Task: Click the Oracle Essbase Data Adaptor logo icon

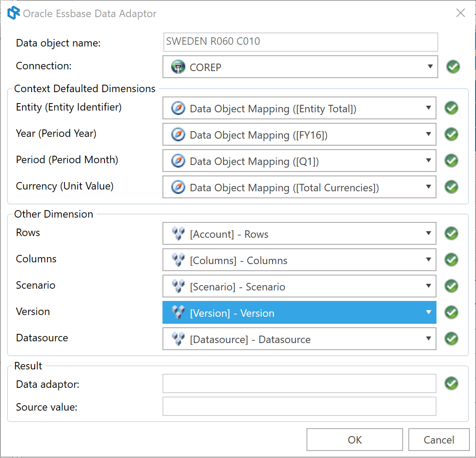Action: coord(14,13)
